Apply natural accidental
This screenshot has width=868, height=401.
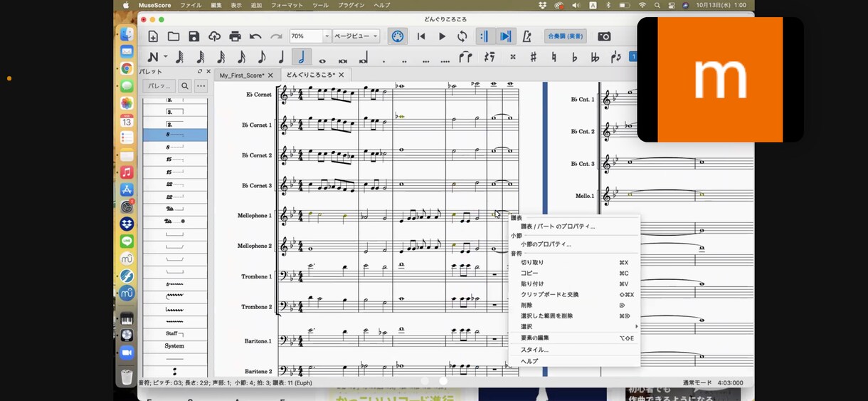[554, 57]
